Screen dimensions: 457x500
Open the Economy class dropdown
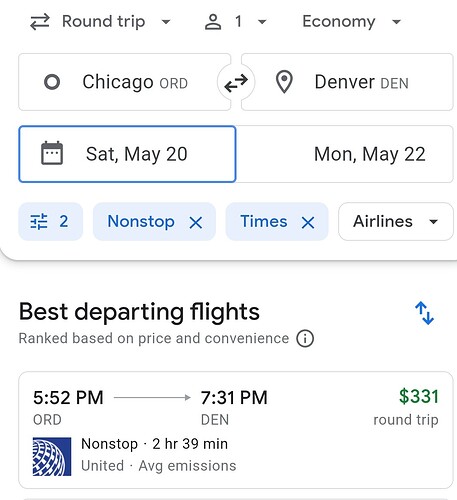click(351, 22)
